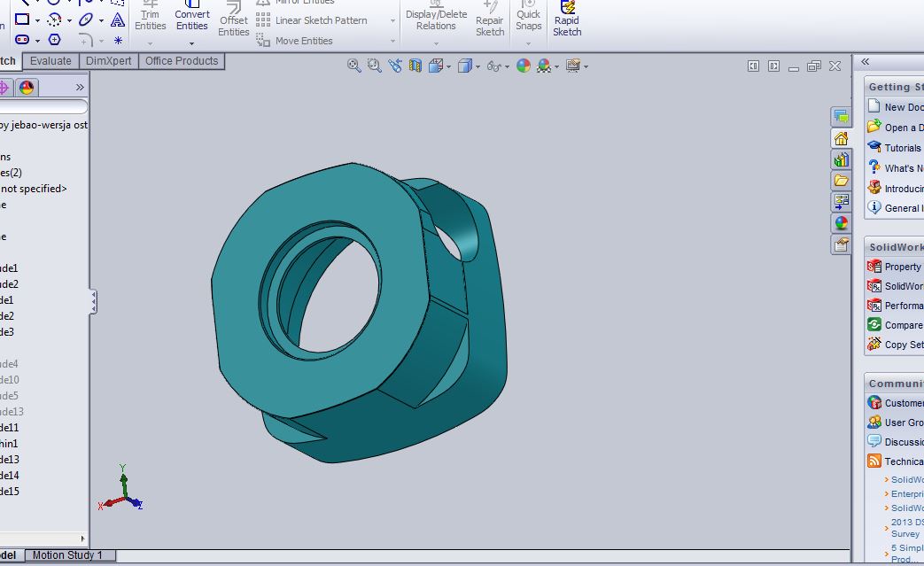Switch to the Evaluate tab
Viewport: 924px width, 566px height.
50,61
